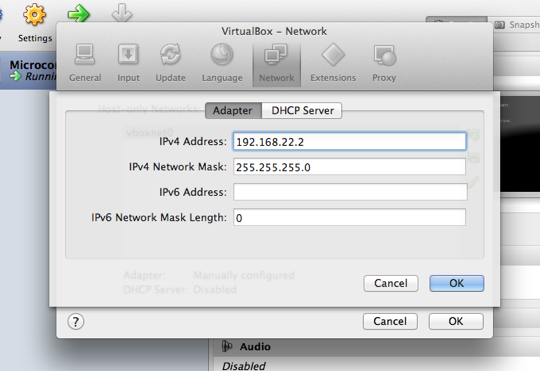Open the Proxy preferences pane
Screen dimensions: 540x371
(384, 63)
